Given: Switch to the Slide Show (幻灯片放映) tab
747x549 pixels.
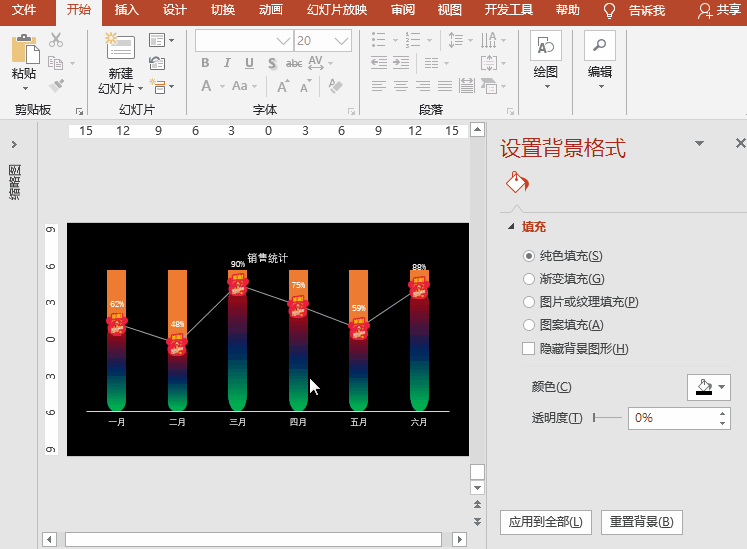Looking at the screenshot, I should coord(337,10).
